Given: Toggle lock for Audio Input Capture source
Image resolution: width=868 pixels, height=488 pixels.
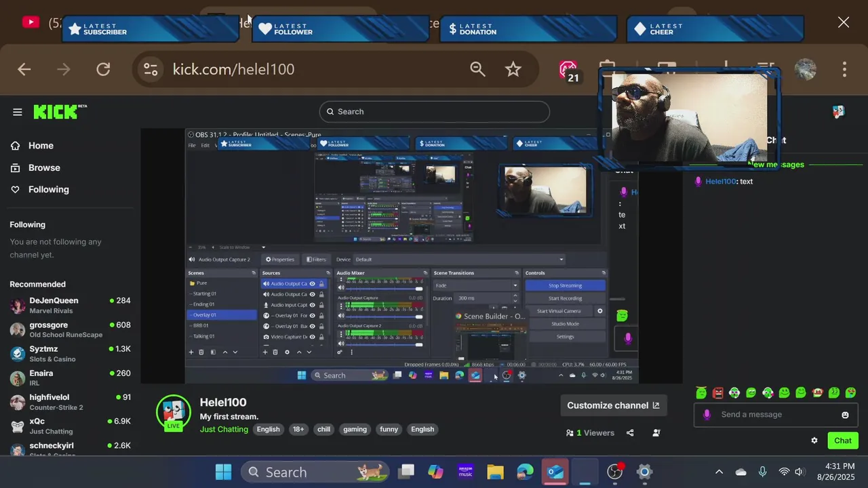Looking at the screenshot, I should (321, 305).
